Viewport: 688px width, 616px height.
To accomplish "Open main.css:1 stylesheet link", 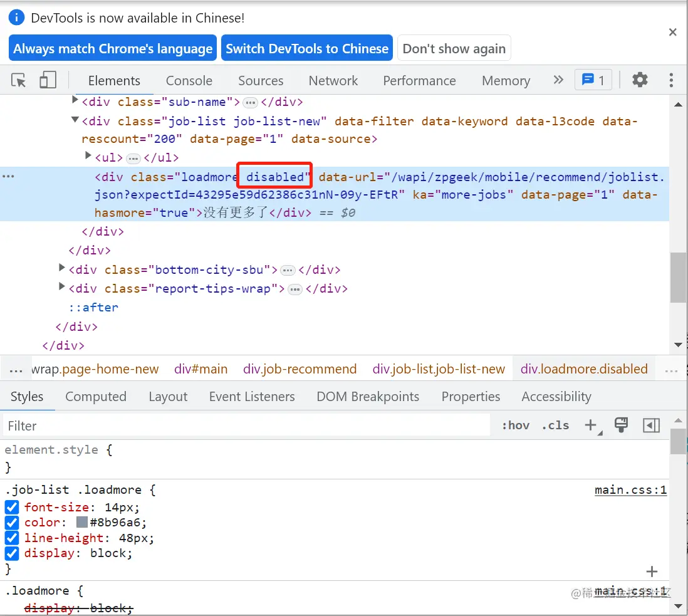I will pos(630,489).
